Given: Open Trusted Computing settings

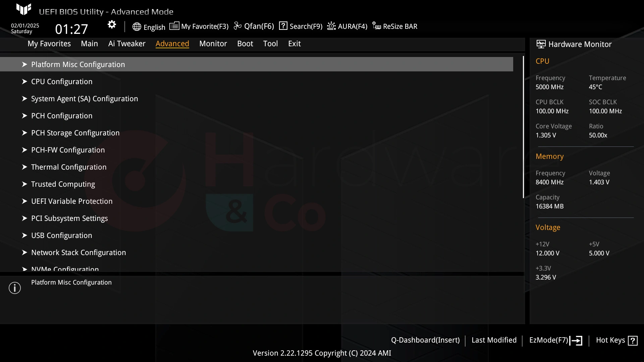Looking at the screenshot, I should [x=63, y=184].
